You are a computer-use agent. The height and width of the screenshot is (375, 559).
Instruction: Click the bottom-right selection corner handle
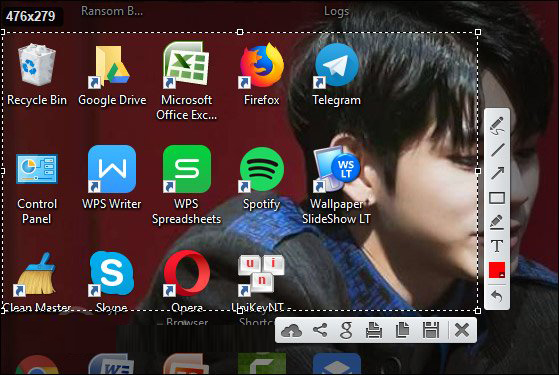coord(478,311)
